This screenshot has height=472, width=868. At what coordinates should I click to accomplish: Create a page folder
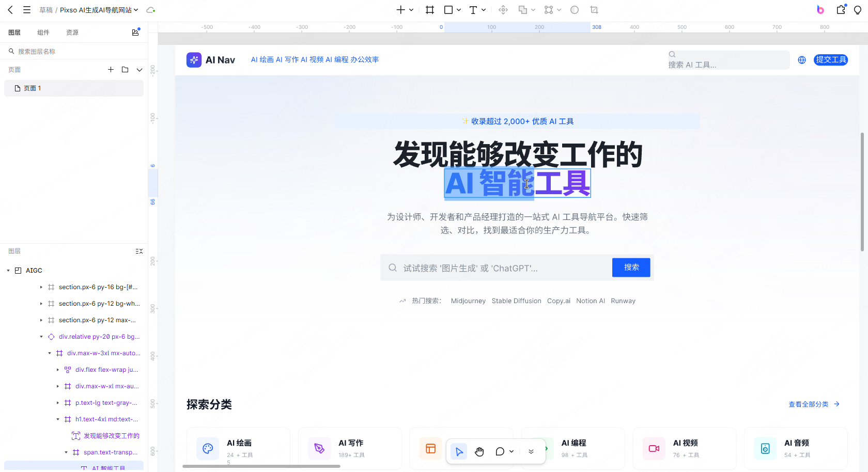click(125, 69)
